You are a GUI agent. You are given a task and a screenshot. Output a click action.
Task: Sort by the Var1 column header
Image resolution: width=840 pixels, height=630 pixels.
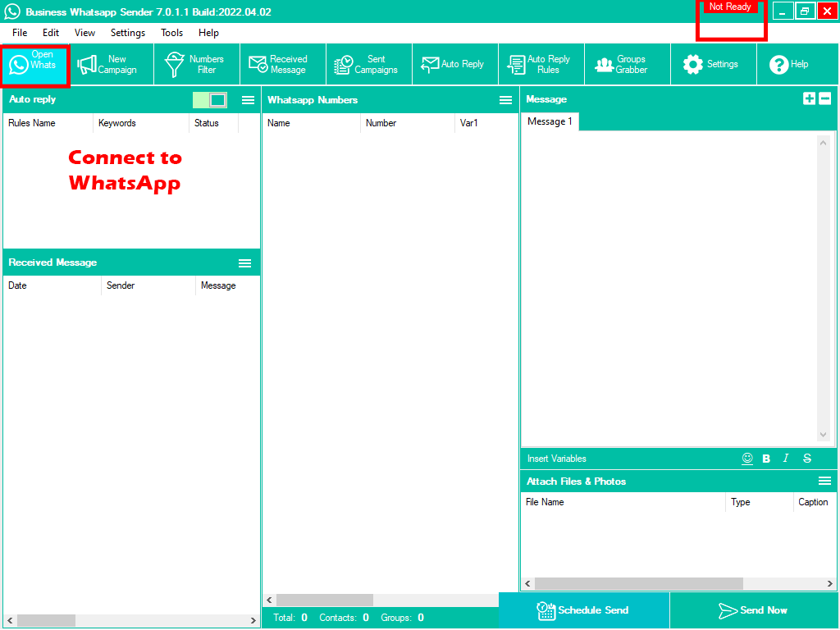(486, 123)
